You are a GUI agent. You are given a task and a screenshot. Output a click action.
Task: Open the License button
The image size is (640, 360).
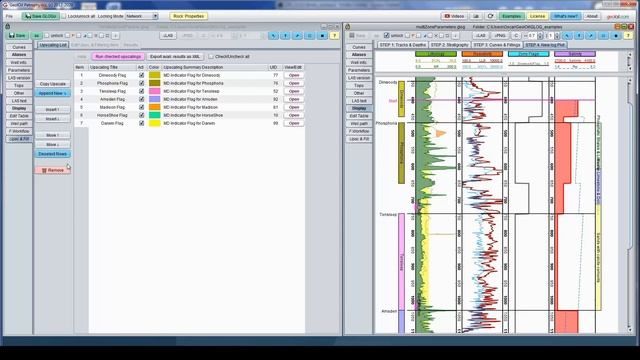coord(537,16)
